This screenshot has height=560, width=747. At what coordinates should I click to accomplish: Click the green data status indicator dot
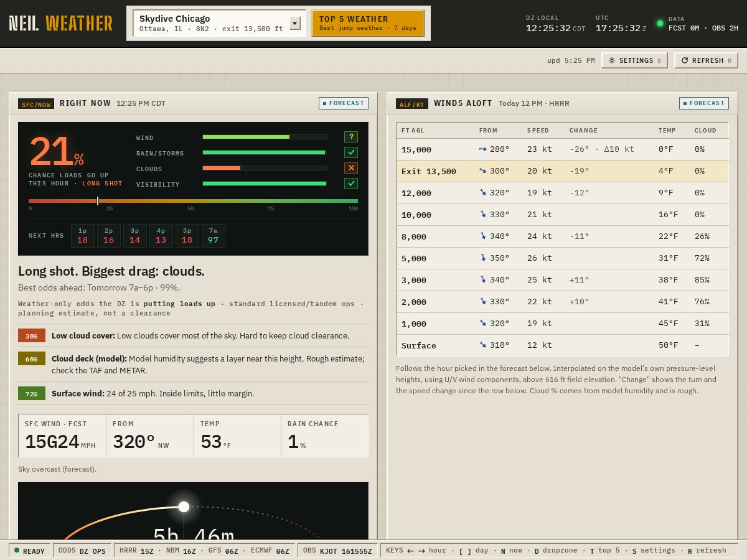pos(660,24)
